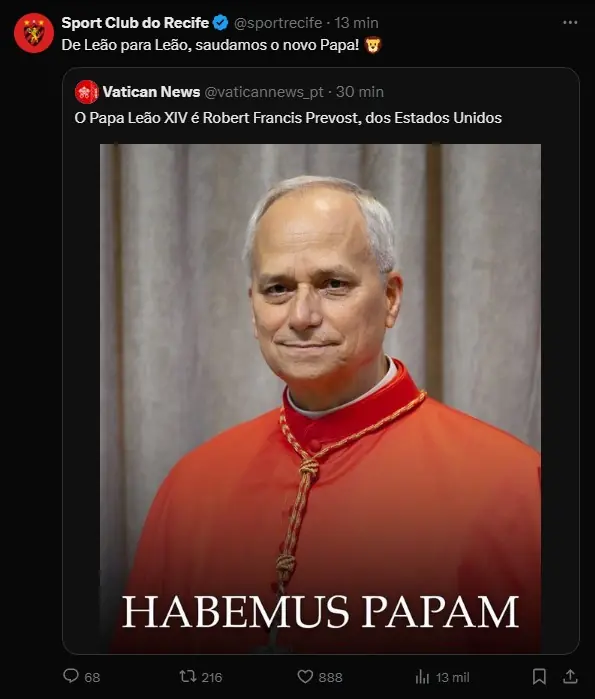This screenshot has height=699, width=595.
Task: Open the reply comment icon
Action: point(71,676)
